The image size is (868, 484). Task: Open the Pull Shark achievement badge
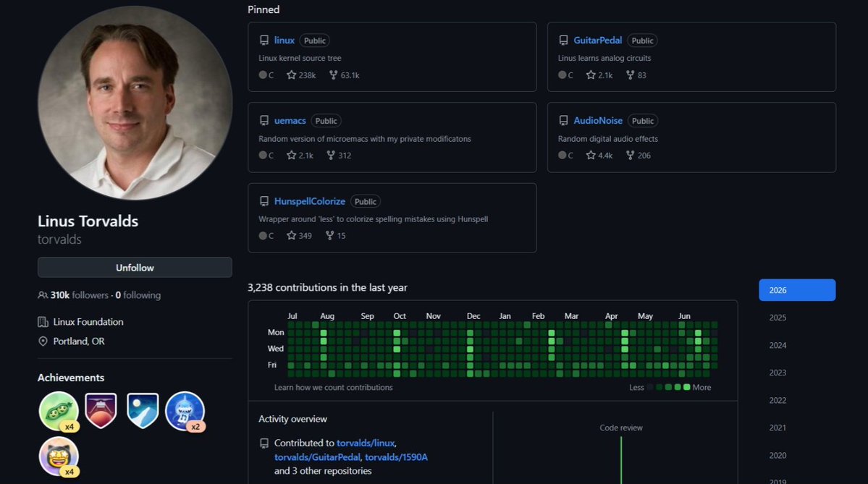185,411
